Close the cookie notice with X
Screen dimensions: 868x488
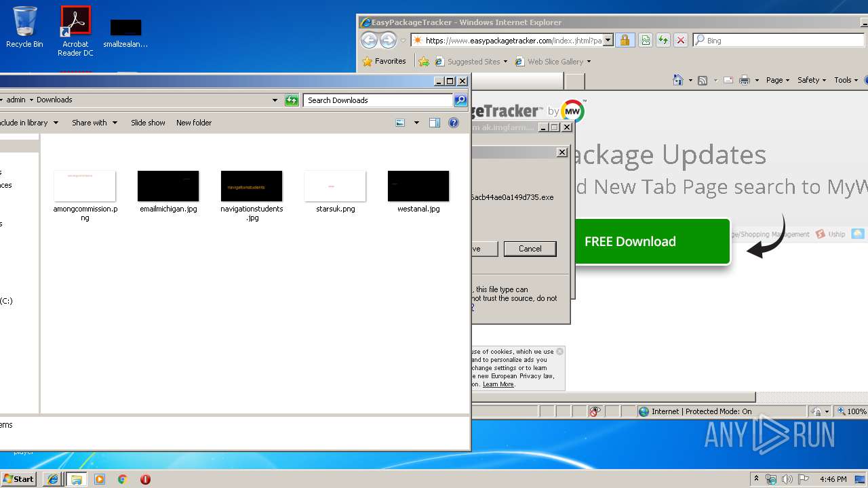pos(559,351)
